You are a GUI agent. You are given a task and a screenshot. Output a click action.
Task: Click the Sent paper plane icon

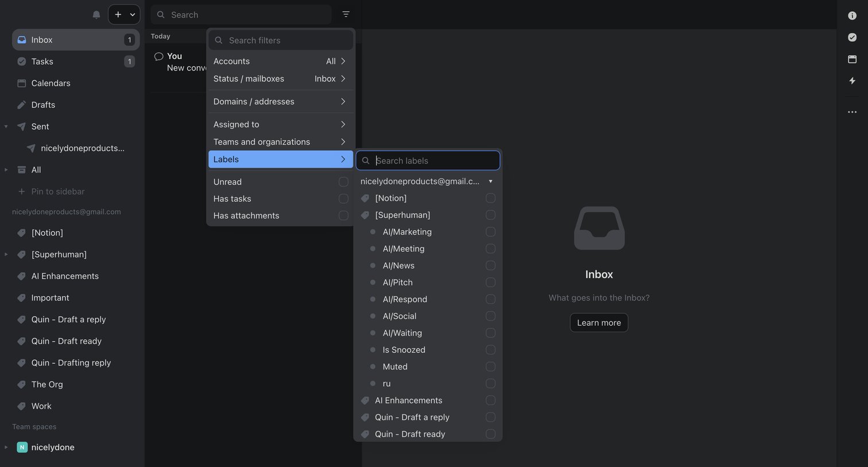pos(22,126)
